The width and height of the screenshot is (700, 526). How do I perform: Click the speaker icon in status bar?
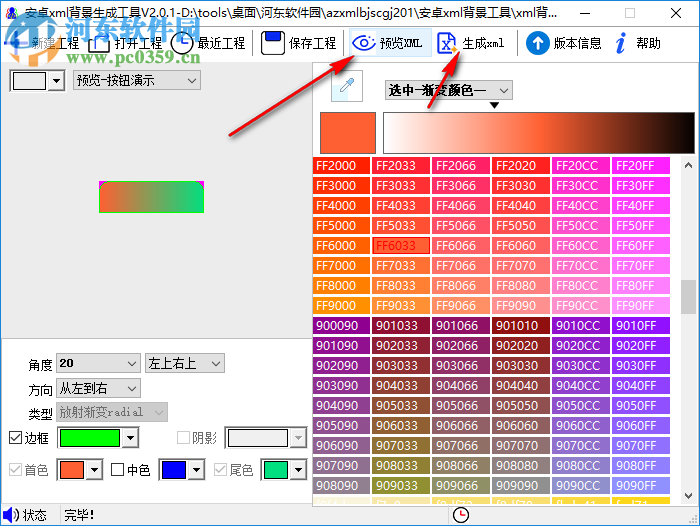pyautogui.click(x=11, y=515)
